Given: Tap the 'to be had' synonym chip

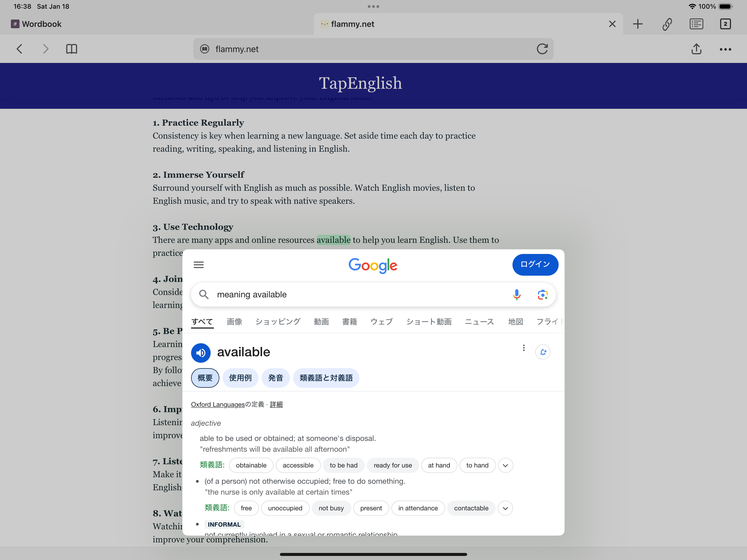Looking at the screenshot, I should [x=343, y=466].
